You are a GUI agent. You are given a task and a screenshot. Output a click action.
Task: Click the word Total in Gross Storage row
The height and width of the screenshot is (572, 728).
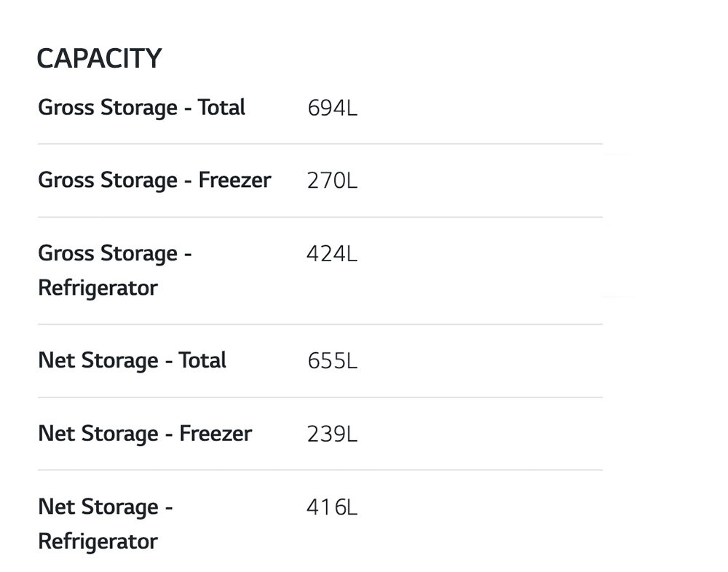pyautogui.click(x=221, y=108)
